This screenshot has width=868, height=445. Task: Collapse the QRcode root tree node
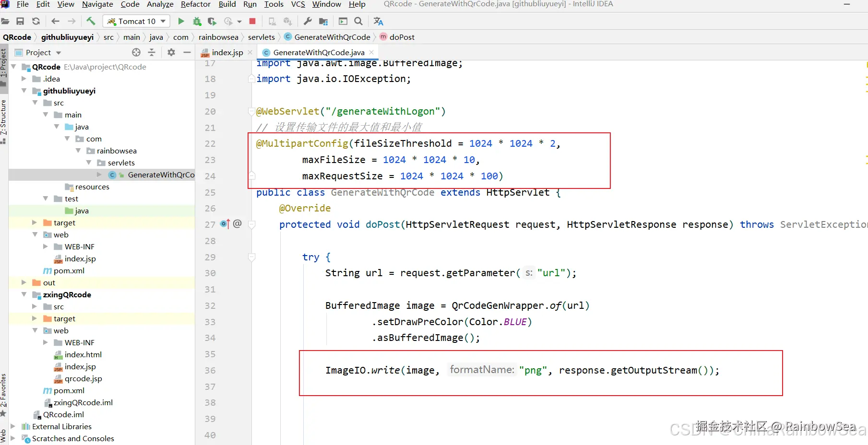tap(13, 67)
